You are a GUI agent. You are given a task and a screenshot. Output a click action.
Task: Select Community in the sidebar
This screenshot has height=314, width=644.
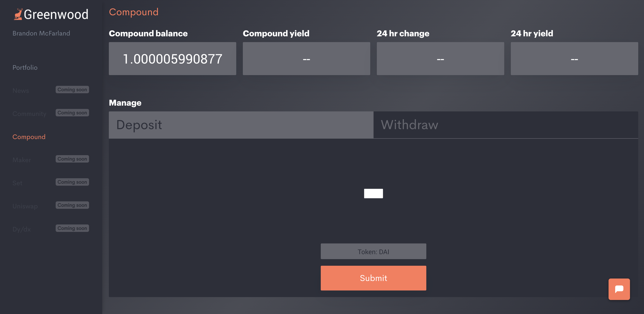(29, 114)
